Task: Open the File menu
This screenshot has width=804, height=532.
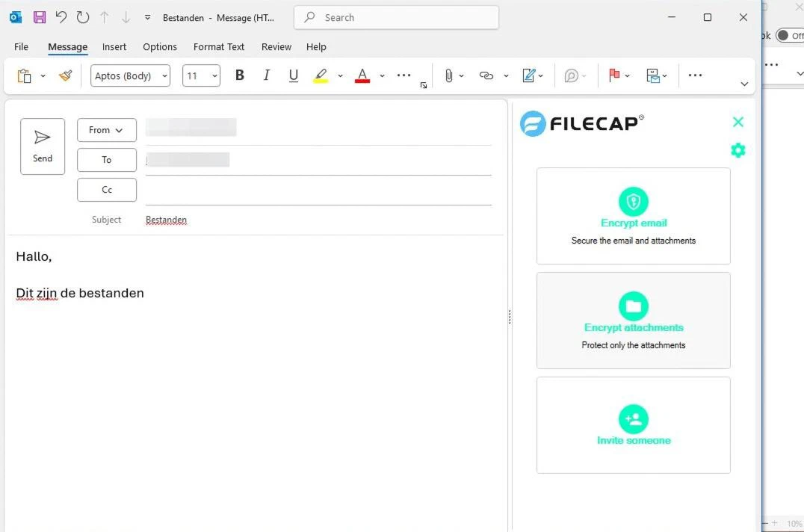Action: point(21,46)
